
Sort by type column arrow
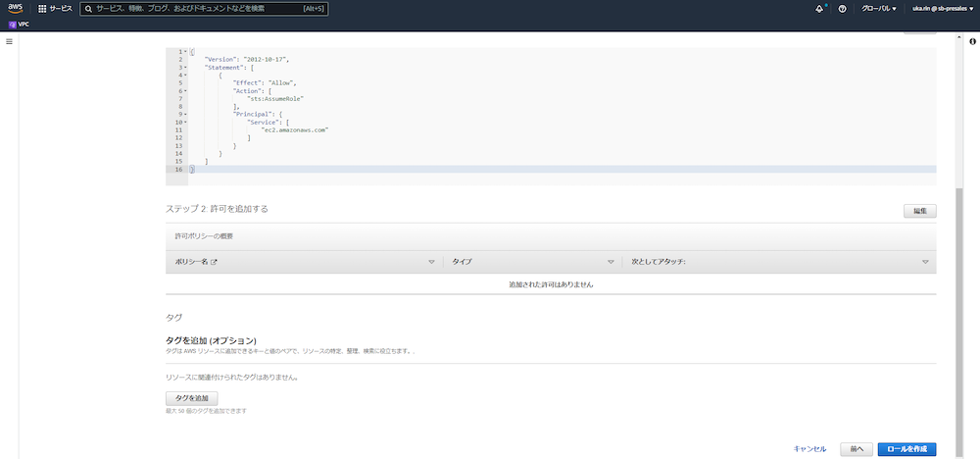(x=611, y=262)
